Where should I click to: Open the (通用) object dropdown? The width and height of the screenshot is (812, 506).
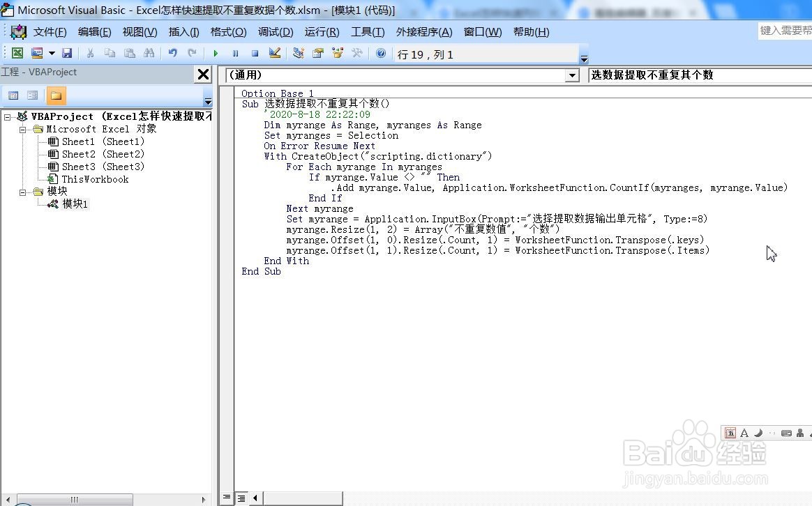pos(572,75)
